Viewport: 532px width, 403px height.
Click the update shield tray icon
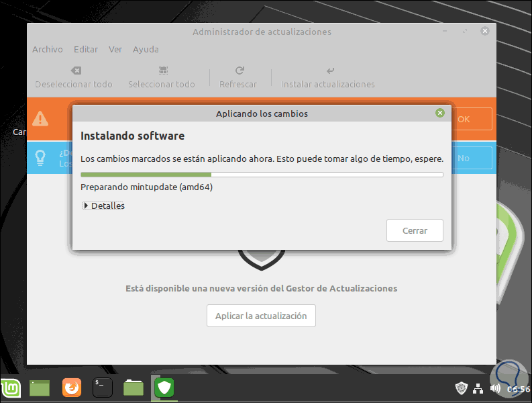pos(461,388)
